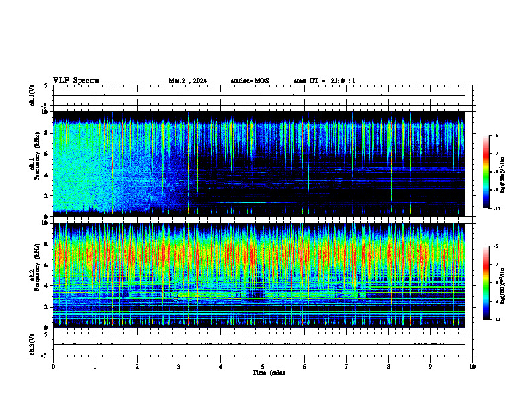Click the time axis tick label "10"

tap(472, 367)
